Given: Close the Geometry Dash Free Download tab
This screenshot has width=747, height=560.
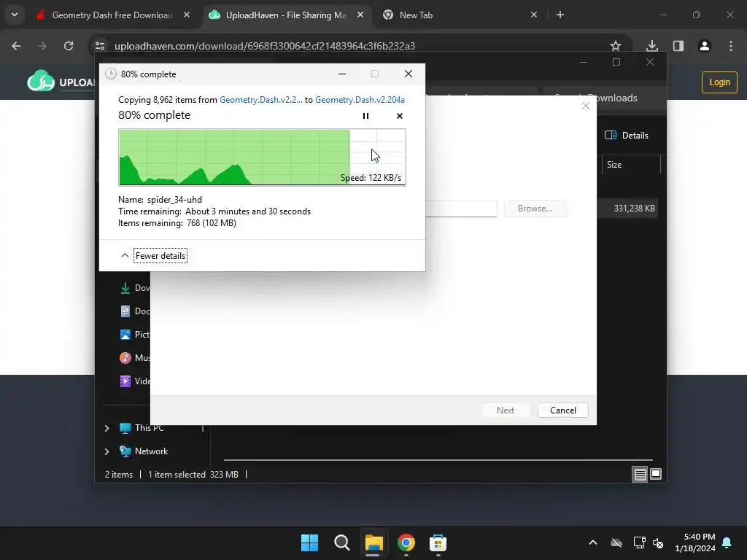Looking at the screenshot, I should 187,15.
